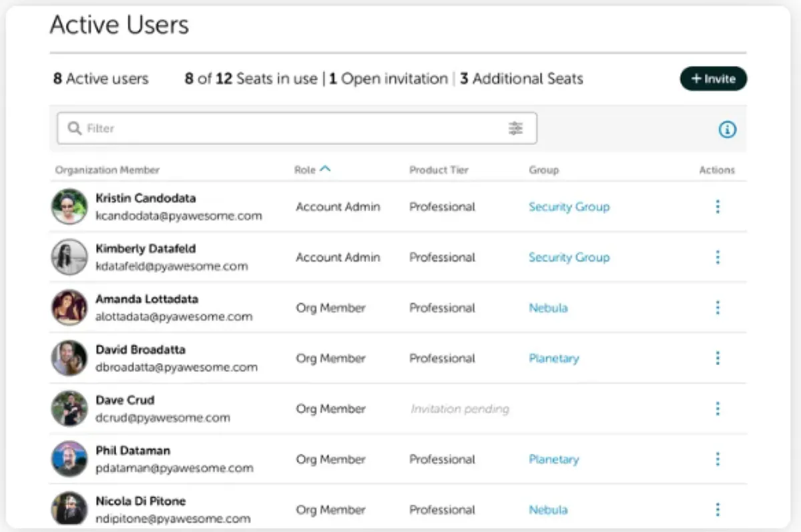The width and height of the screenshot is (801, 532).
Task: Open actions menu for Kristin Candodata
Action: (x=718, y=207)
